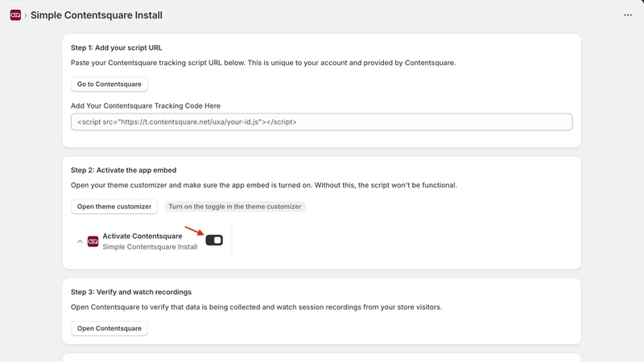This screenshot has width=644, height=362.
Task: Collapse the Activate Contentsquare chevron
Action: 80,241
